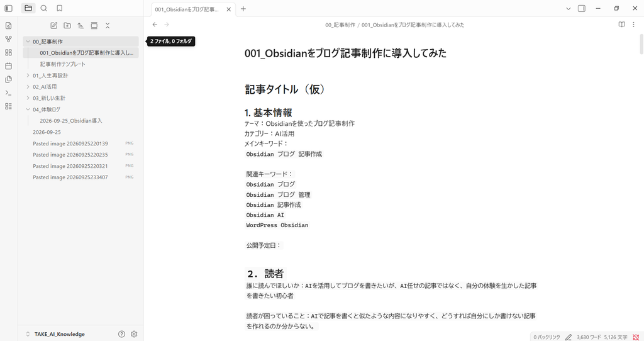Image resolution: width=644 pixels, height=341 pixels.
Task: Click the 公開予定日： line
Action: (264, 245)
